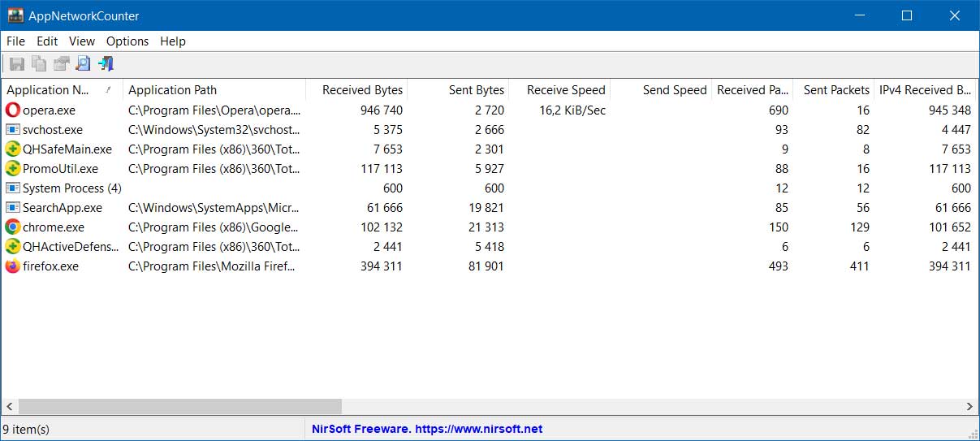This screenshot has height=441, width=980.
Task: Click the svchost.exe window icon
Action: [x=12, y=129]
